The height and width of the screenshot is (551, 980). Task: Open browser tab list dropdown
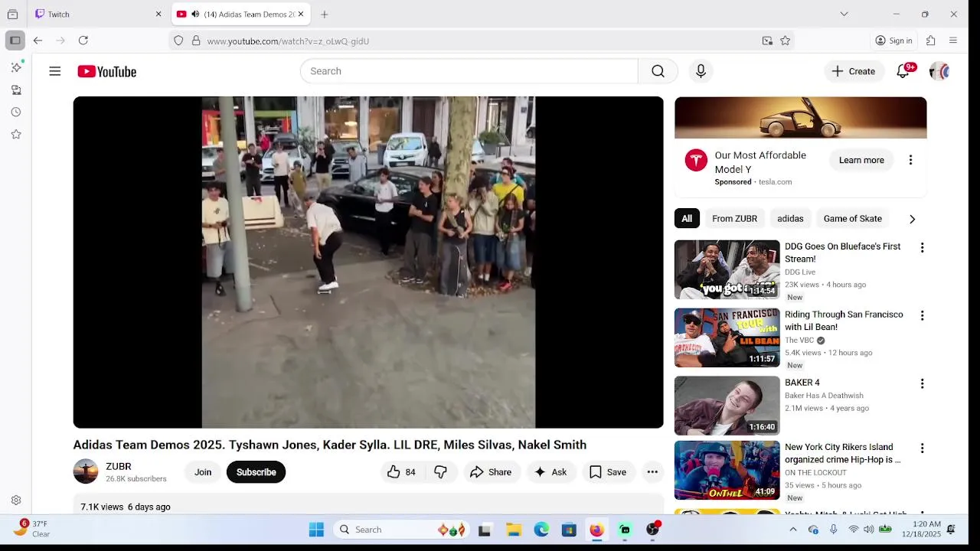844,14
